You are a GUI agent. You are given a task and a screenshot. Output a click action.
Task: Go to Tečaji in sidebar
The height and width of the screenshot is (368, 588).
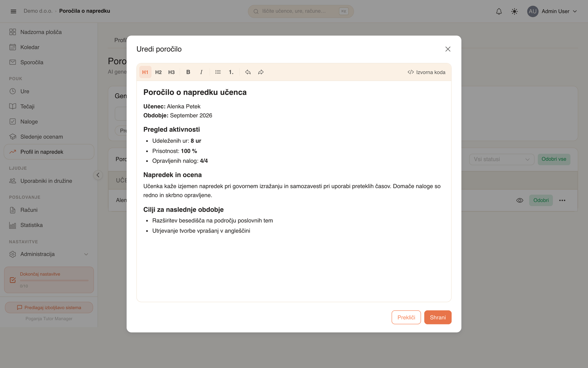49,107
